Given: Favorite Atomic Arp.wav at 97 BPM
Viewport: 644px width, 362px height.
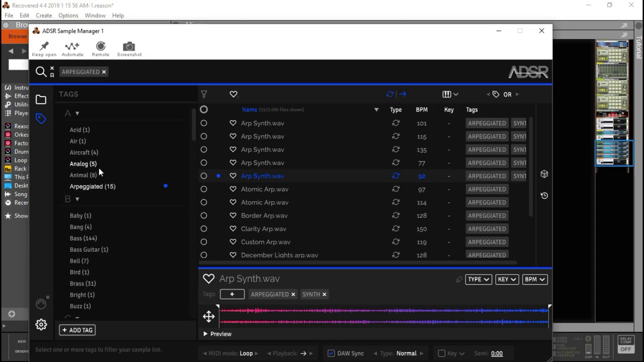Looking at the screenshot, I should pyautogui.click(x=233, y=189).
